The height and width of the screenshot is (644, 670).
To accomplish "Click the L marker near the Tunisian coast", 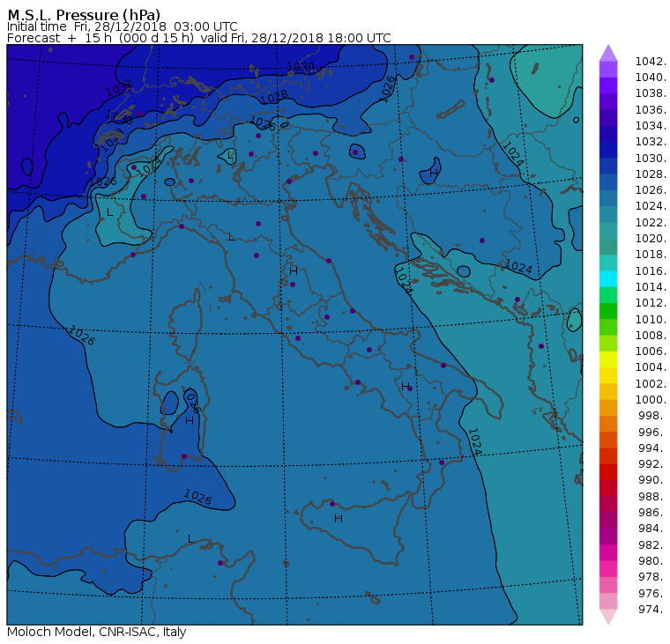I will tap(190, 539).
